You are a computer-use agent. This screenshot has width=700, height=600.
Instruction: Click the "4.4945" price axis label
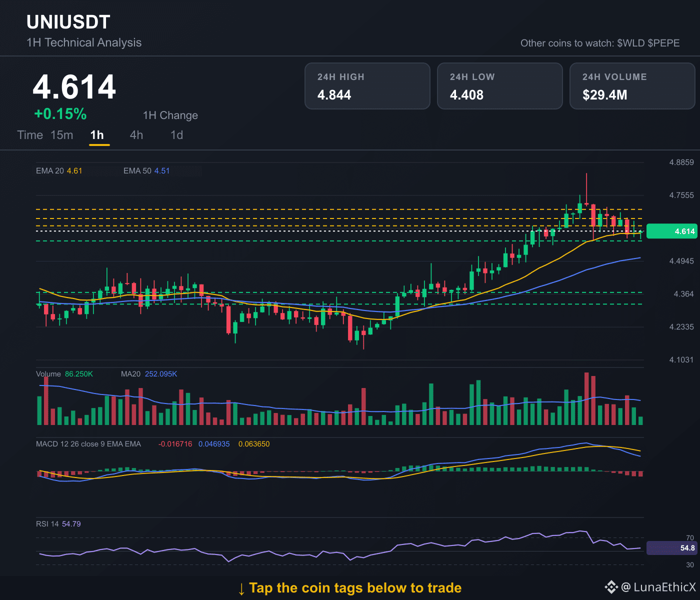point(681,261)
